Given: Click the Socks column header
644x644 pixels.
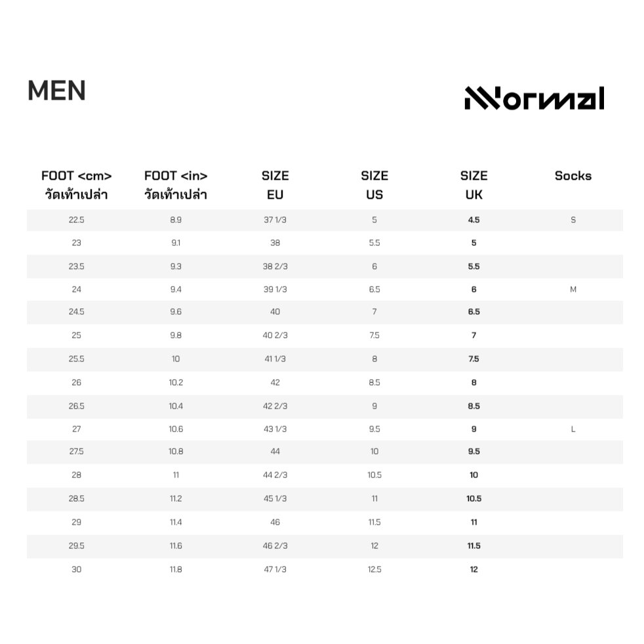Looking at the screenshot, I should tap(573, 176).
